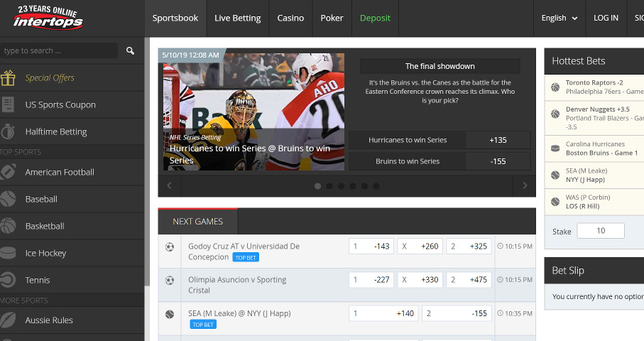Select Denver Nuggets +3.5 hottest bet
The width and height of the screenshot is (644, 341).
click(x=594, y=119)
